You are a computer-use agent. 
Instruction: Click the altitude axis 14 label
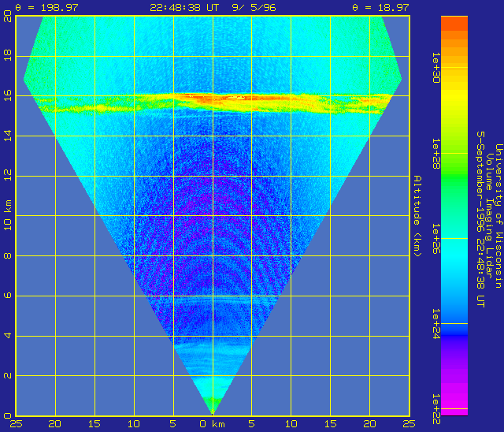coord(8,136)
